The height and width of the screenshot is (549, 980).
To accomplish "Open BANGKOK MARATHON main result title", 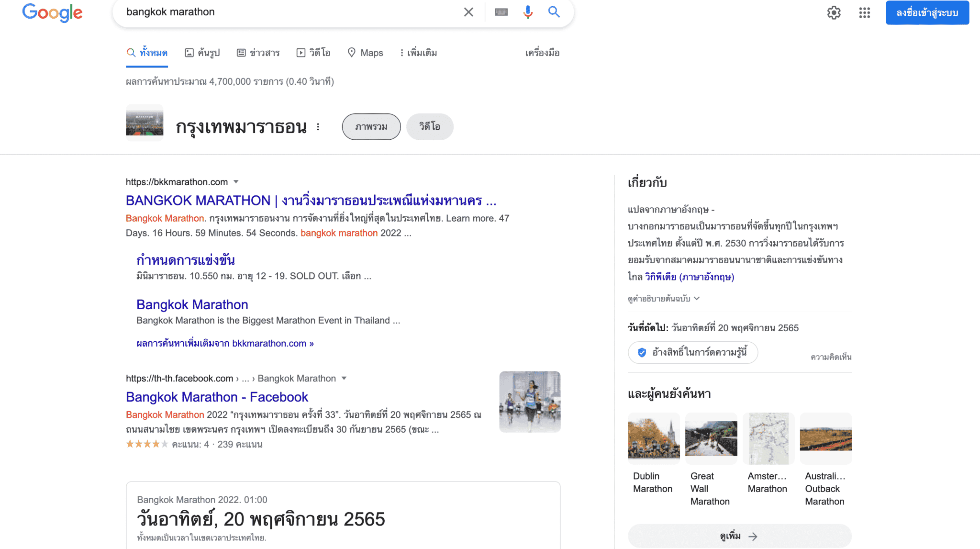I will (311, 201).
